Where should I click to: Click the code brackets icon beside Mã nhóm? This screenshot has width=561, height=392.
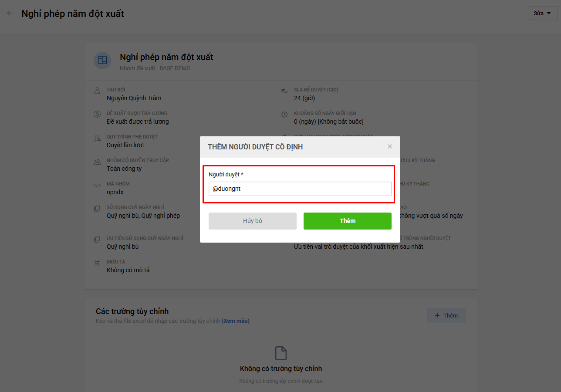point(97,185)
